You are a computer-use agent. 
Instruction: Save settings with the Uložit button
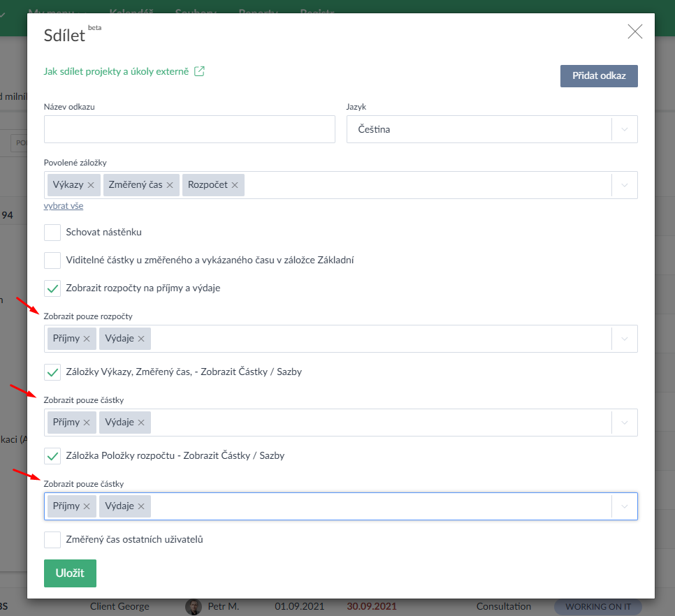coord(70,573)
